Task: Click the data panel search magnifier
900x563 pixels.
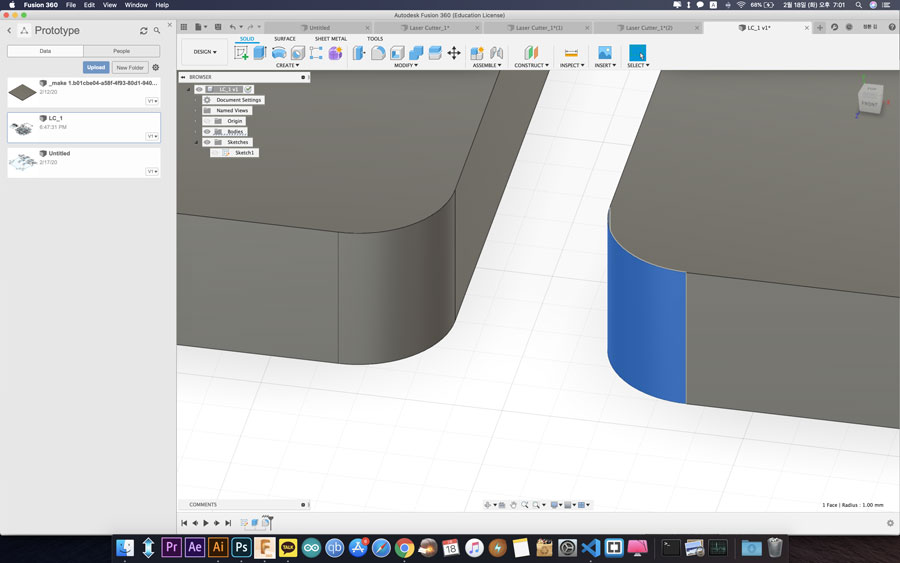Action: pos(157,31)
